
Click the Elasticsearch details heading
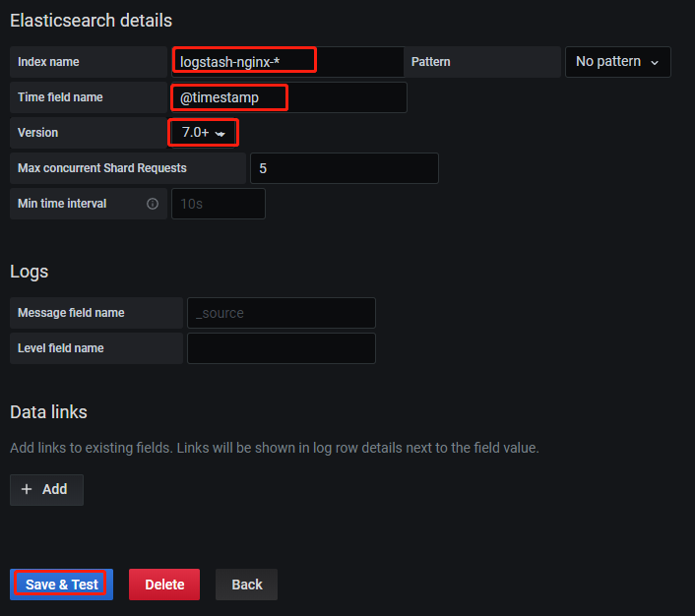point(91,21)
